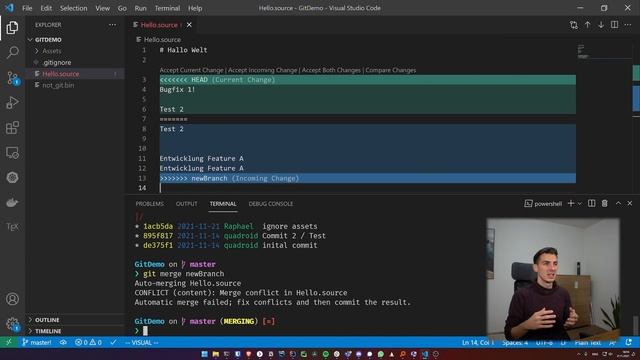
Task: Open the Explorer view in activity bar
Action: (12, 28)
